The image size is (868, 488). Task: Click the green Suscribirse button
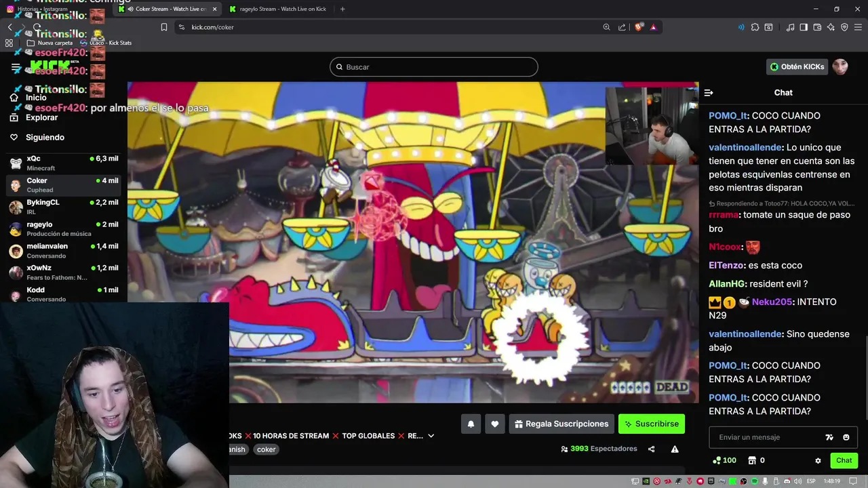click(x=652, y=424)
